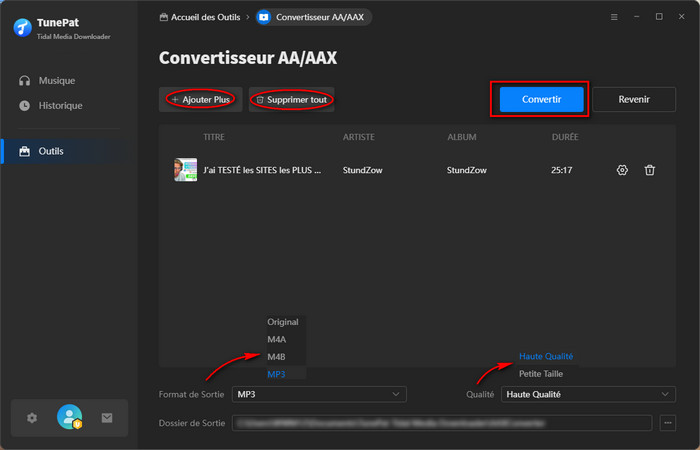Expand the Format de Sortie dropdown
700x450 pixels.
[x=319, y=394]
